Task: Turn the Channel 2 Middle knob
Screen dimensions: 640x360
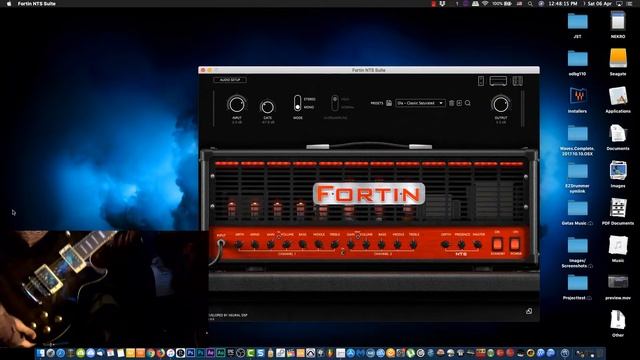Action: tap(398, 245)
